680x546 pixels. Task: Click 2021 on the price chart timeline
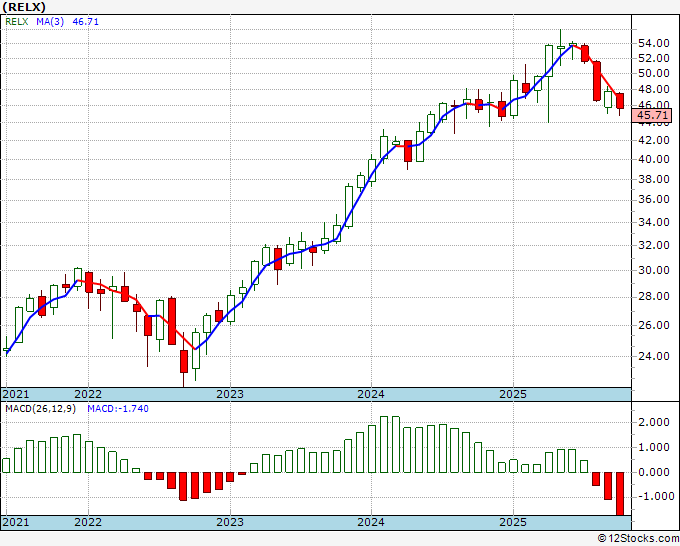[16, 394]
